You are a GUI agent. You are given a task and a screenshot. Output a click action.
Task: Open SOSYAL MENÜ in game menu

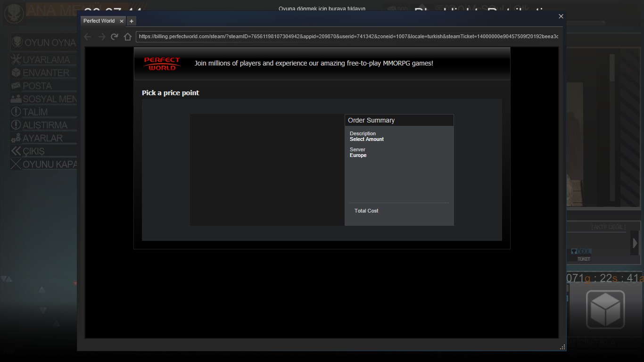point(43,99)
